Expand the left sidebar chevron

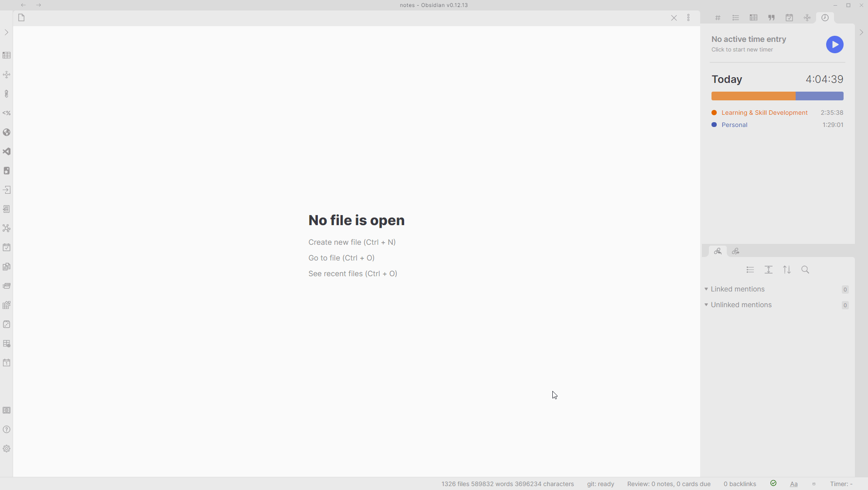coord(7,32)
